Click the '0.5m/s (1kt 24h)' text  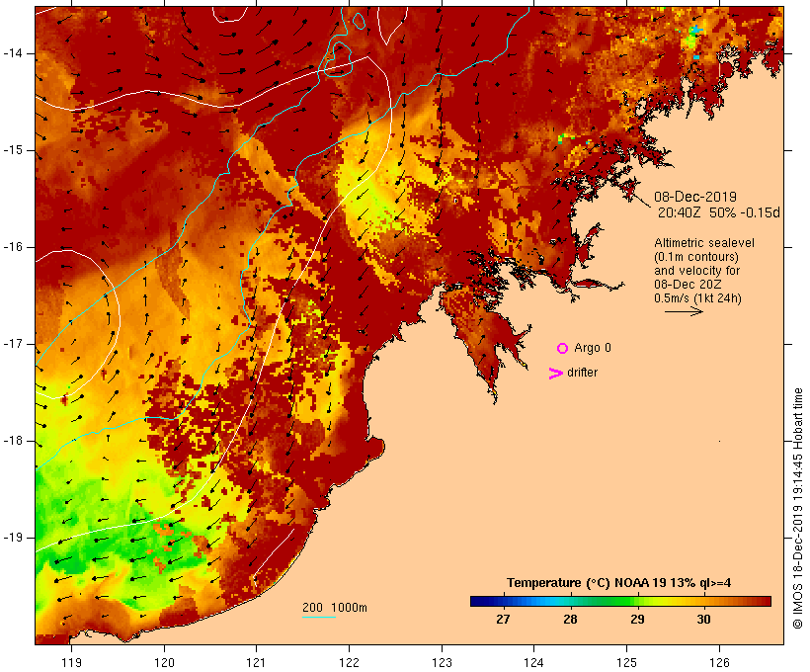[697, 298]
